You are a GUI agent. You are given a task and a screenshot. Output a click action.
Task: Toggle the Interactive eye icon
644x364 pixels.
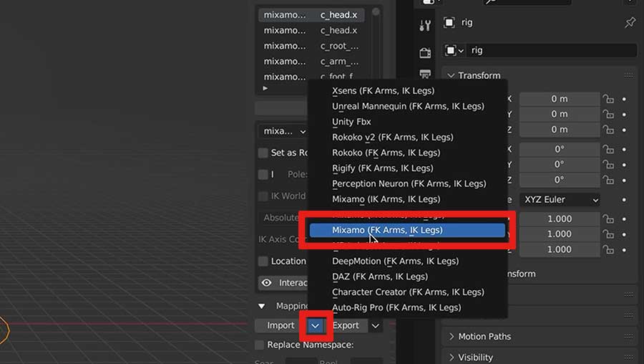(x=267, y=283)
